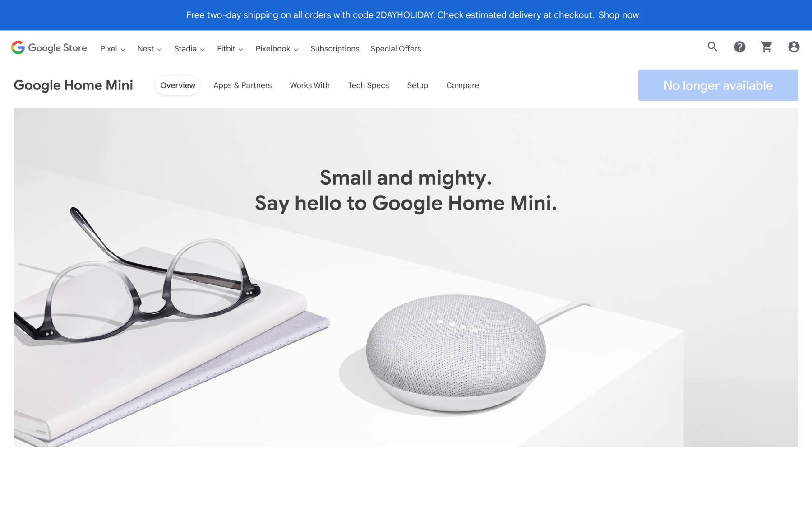Open the Setup tab

[x=418, y=85]
